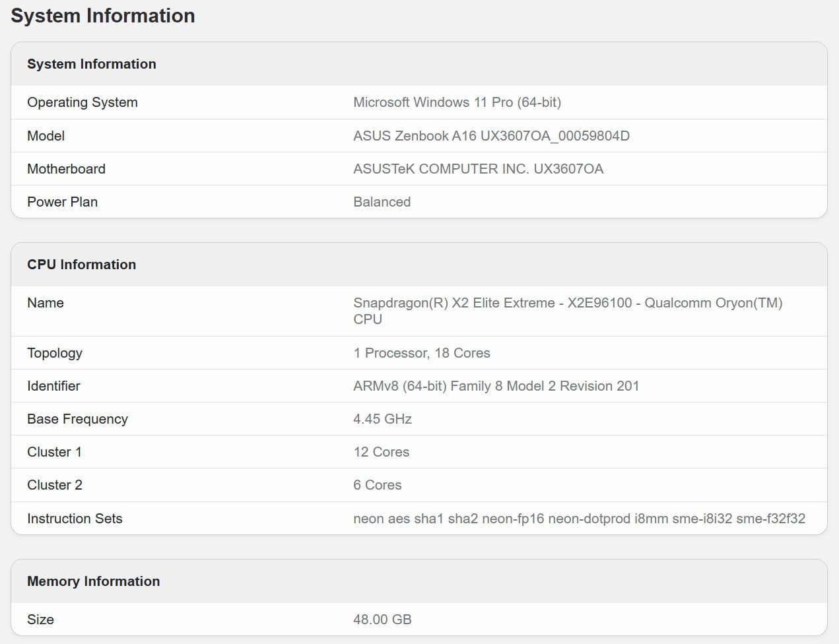Screen dimensions: 839x644
Task: Select the ARMv8 identifier value
Action: (496, 386)
